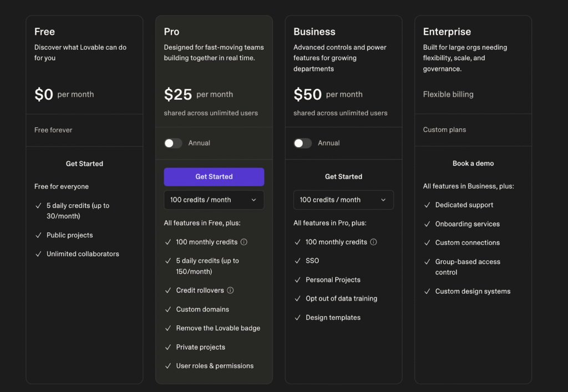Viewport: 568px width, 392px height.
Task: Click chevron arrow in Pro credits selector
Action: [x=254, y=200]
